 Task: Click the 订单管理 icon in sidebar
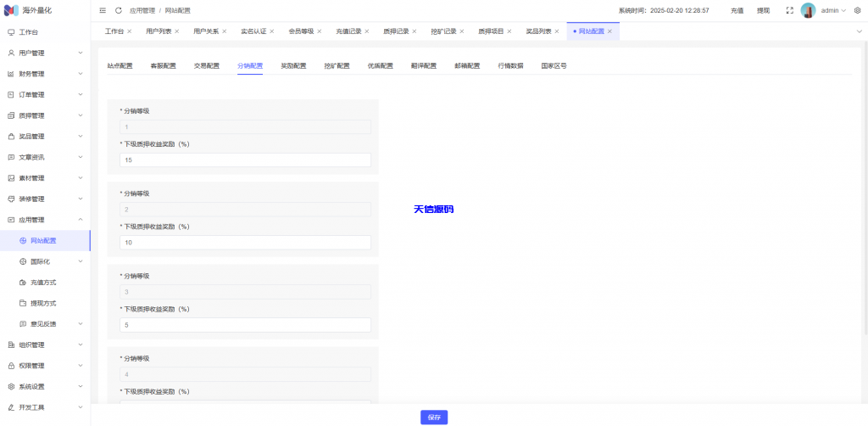[11, 95]
